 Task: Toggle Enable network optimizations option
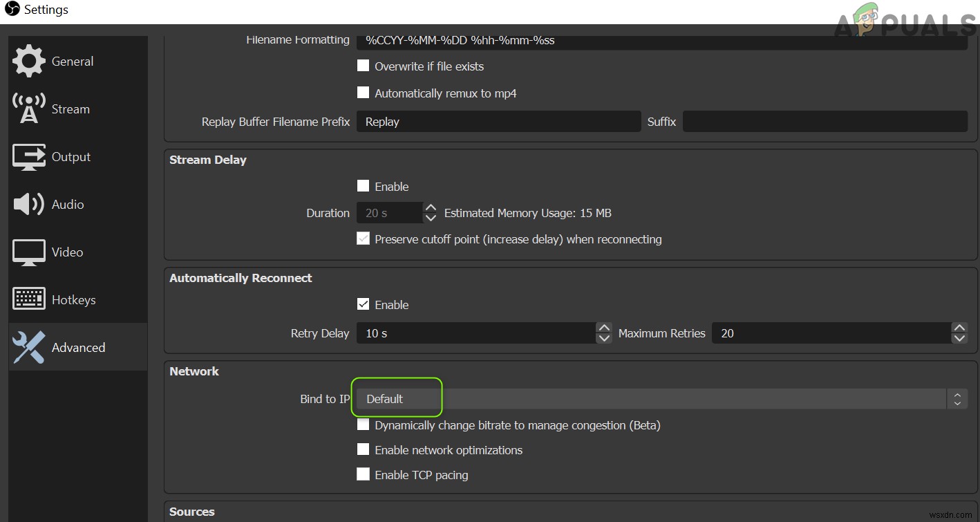[363, 449]
